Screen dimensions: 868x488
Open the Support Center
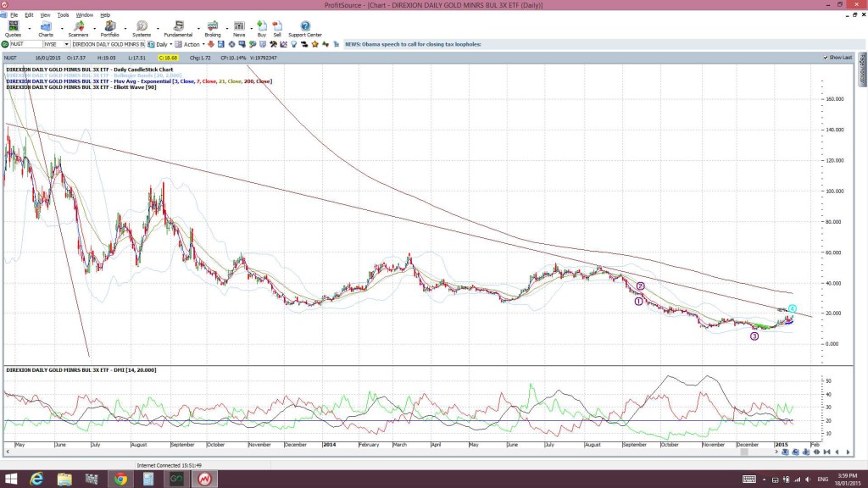pos(305,29)
